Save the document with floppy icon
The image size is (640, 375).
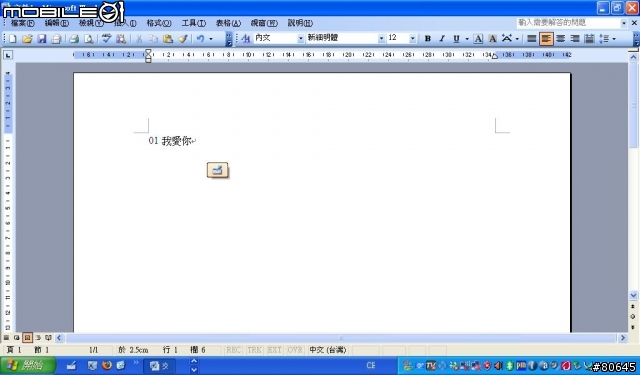tap(42, 39)
